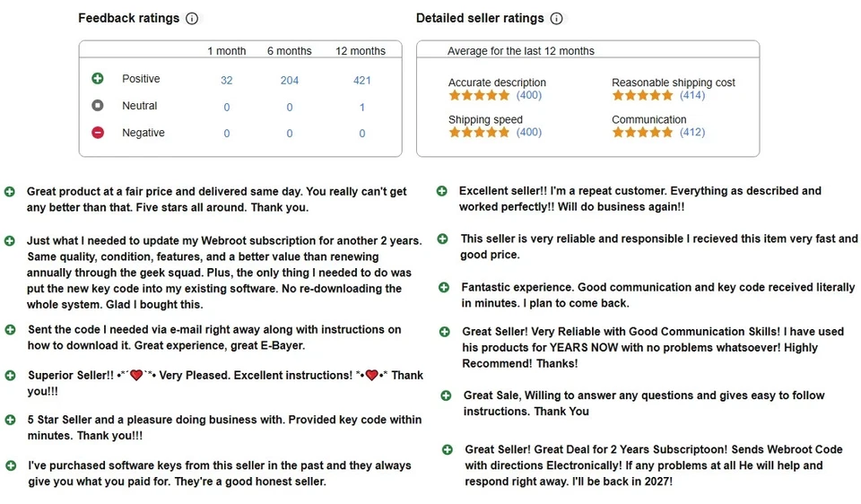Open 1 month negative count 0
Viewport: 861px width, 504px height.
click(226, 134)
